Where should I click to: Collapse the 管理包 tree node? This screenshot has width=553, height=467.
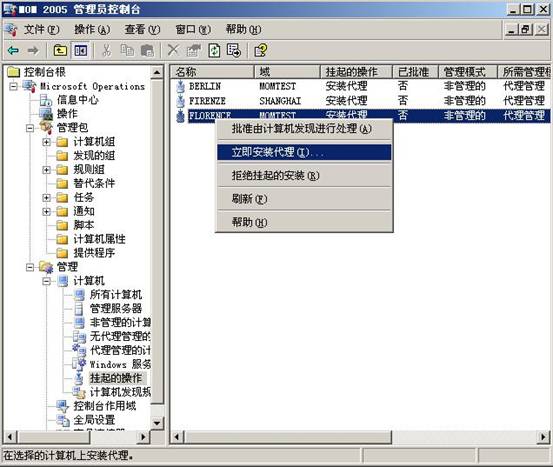(x=30, y=128)
